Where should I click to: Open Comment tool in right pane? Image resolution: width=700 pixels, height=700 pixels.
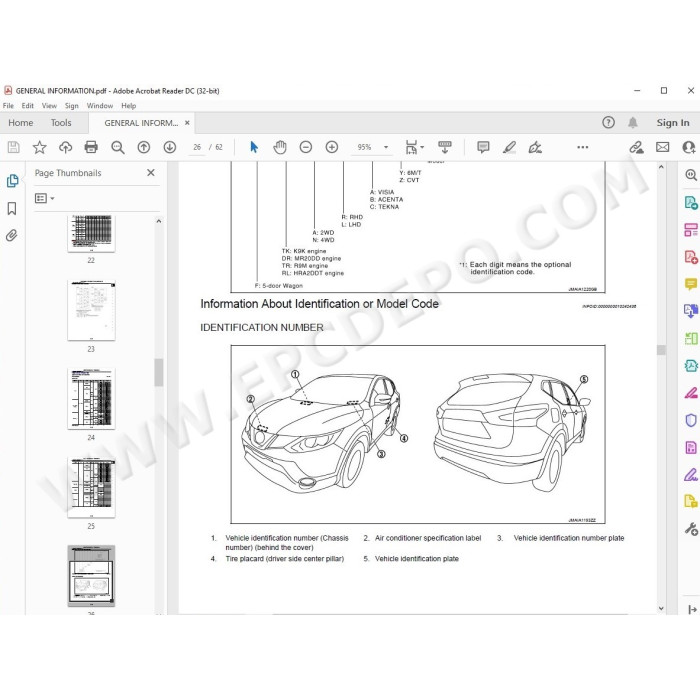click(x=691, y=284)
